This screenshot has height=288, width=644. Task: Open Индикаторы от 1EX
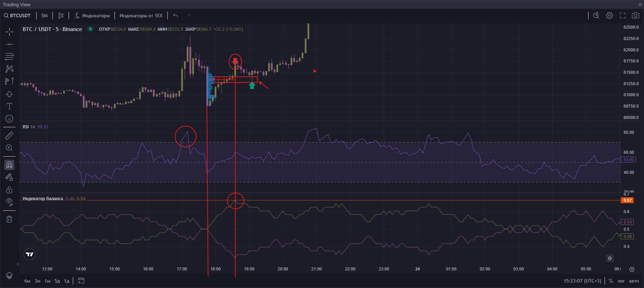pos(141,16)
